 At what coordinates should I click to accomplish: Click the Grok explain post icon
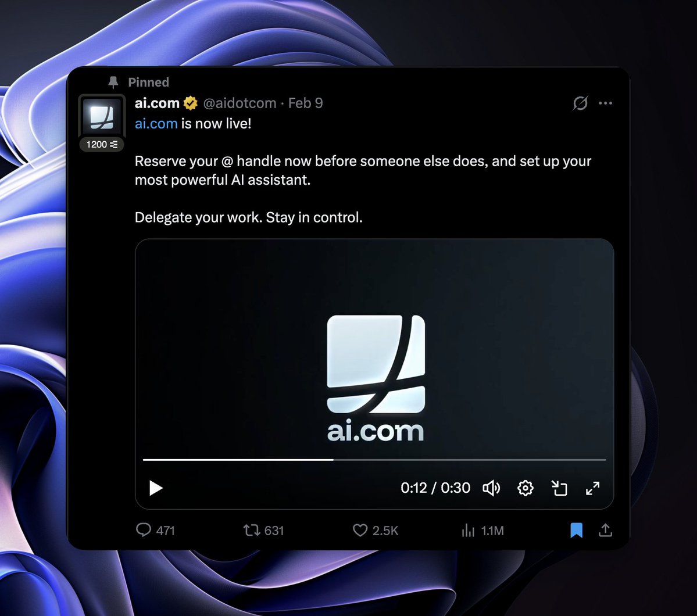pos(580,103)
